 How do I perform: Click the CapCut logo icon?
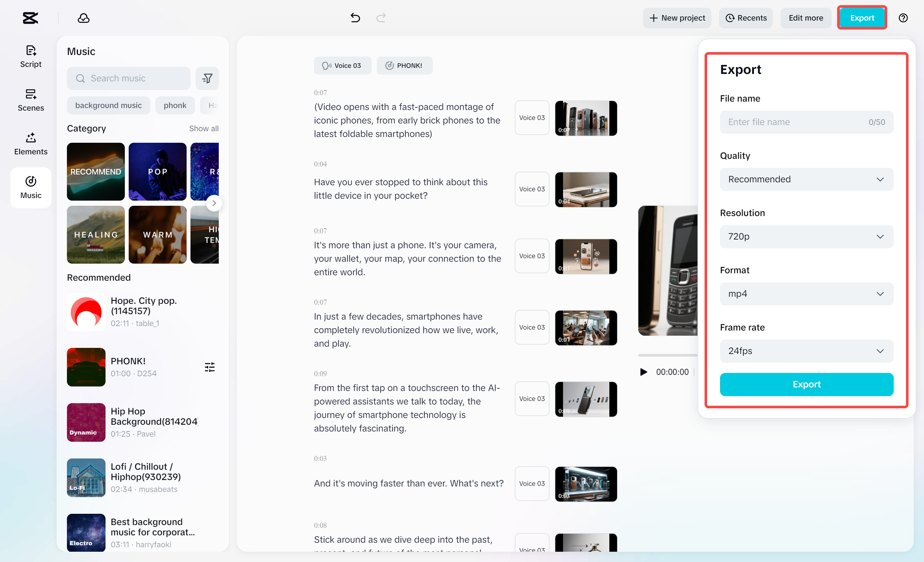30,18
